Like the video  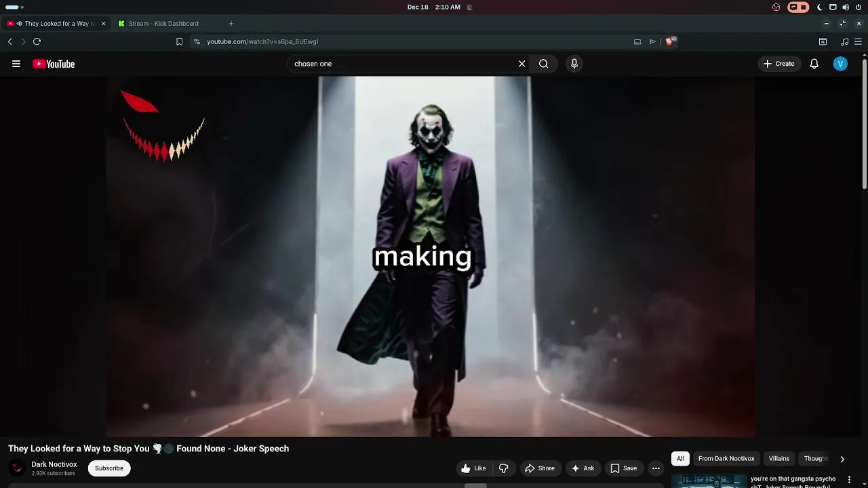(x=473, y=468)
